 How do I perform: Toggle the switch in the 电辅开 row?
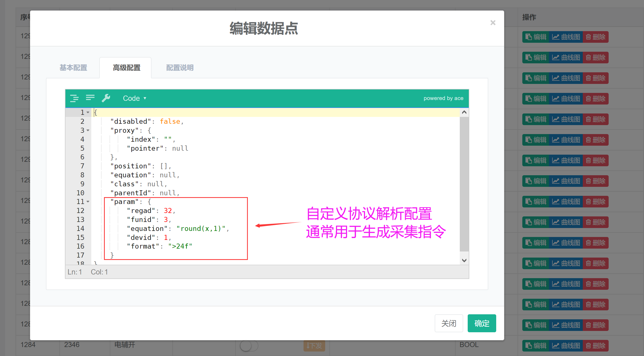[249, 345]
